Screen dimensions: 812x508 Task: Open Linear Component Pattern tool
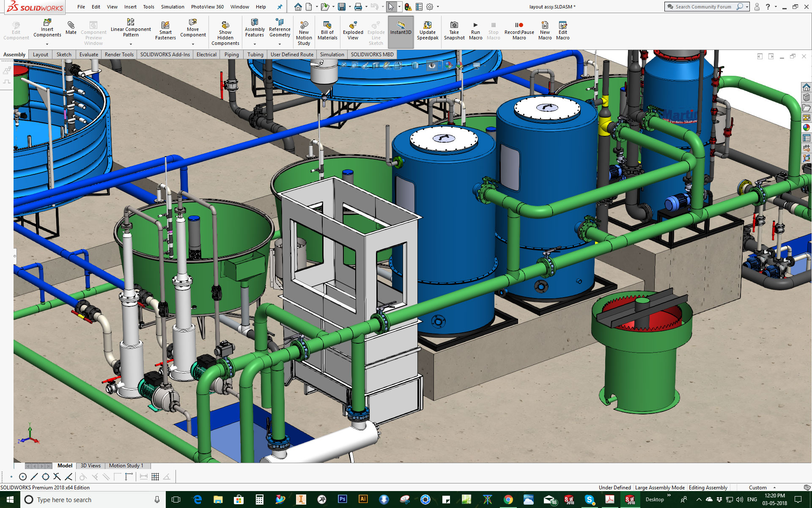[131, 28]
